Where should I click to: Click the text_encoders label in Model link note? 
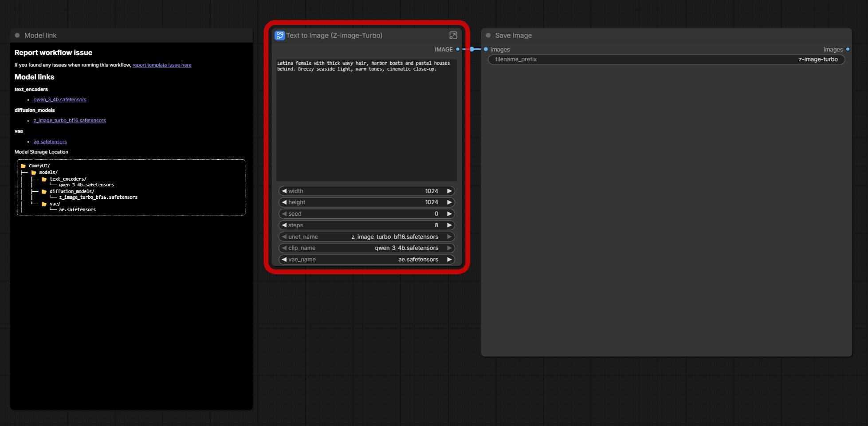coord(31,89)
